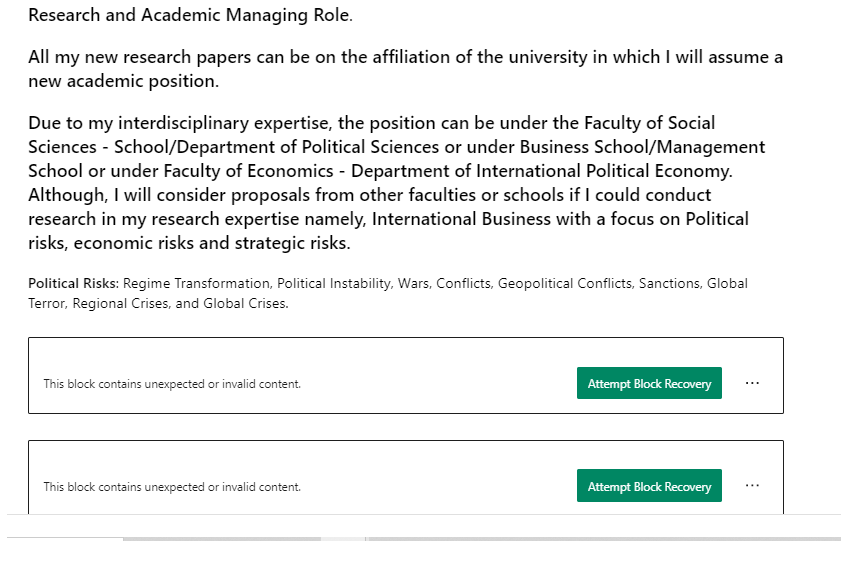The width and height of the screenshot is (855, 565).
Task: Click 'new academic position' text
Action: (123, 81)
